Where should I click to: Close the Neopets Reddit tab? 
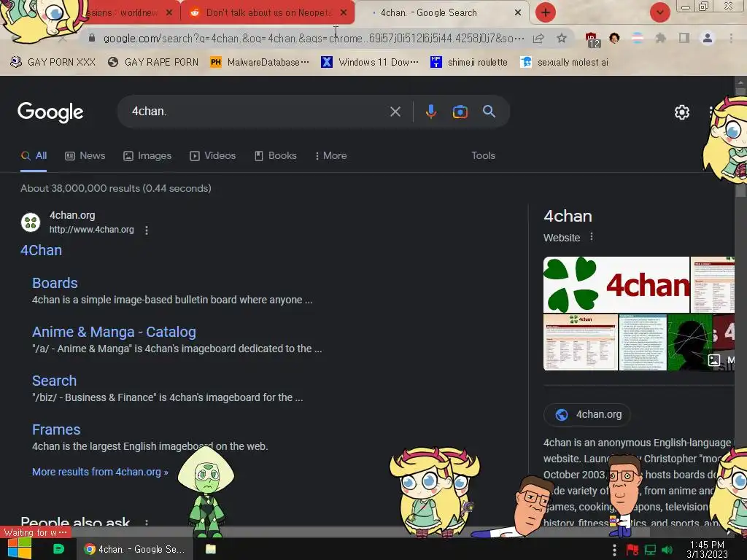[x=344, y=13]
